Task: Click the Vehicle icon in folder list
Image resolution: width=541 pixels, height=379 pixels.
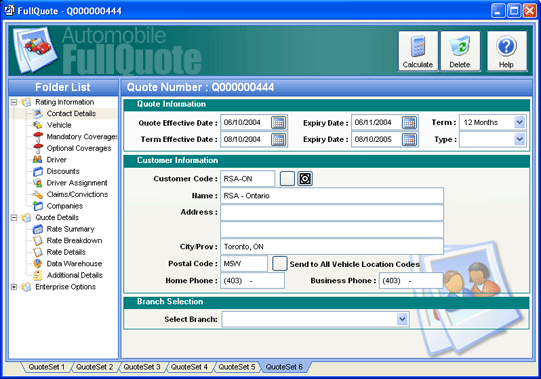Action: [x=38, y=125]
